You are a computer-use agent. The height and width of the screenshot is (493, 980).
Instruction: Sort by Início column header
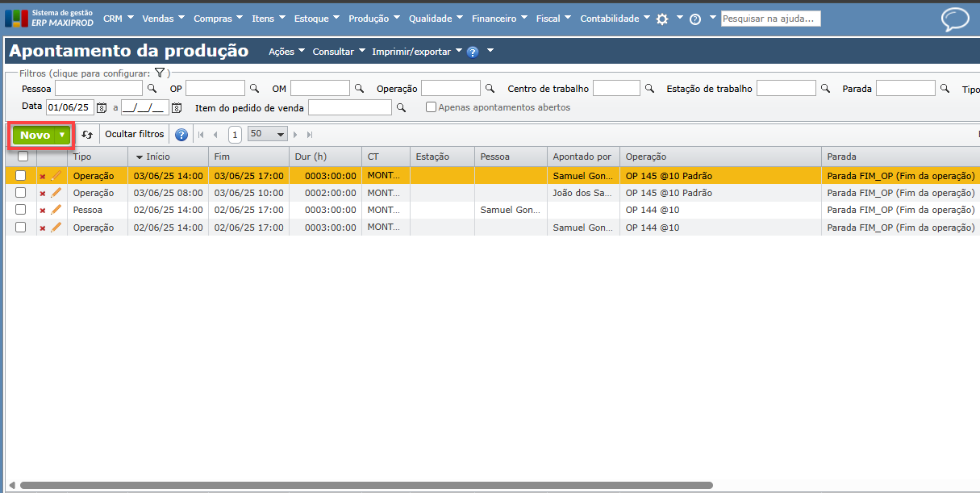[x=168, y=157]
